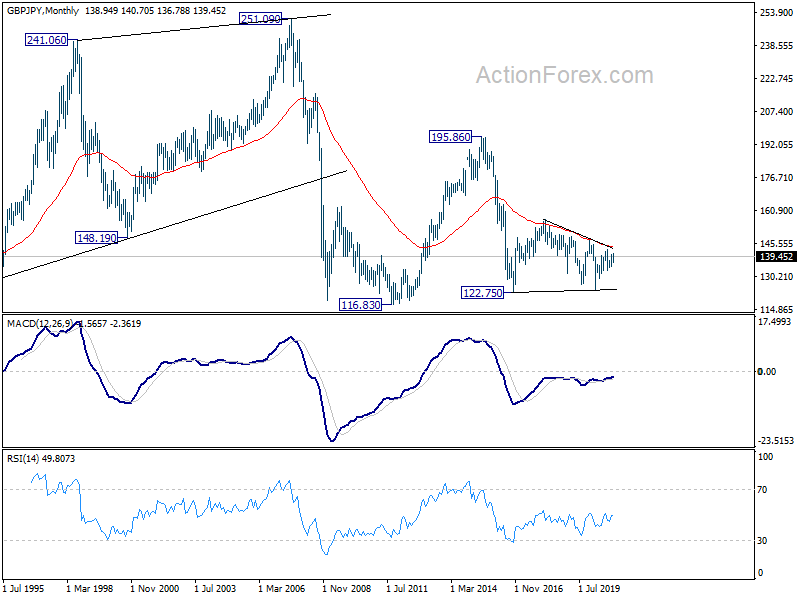Click the 1 Jul 2003 date label
The width and height of the screenshot is (800, 600).
click(x=215, y=589)
